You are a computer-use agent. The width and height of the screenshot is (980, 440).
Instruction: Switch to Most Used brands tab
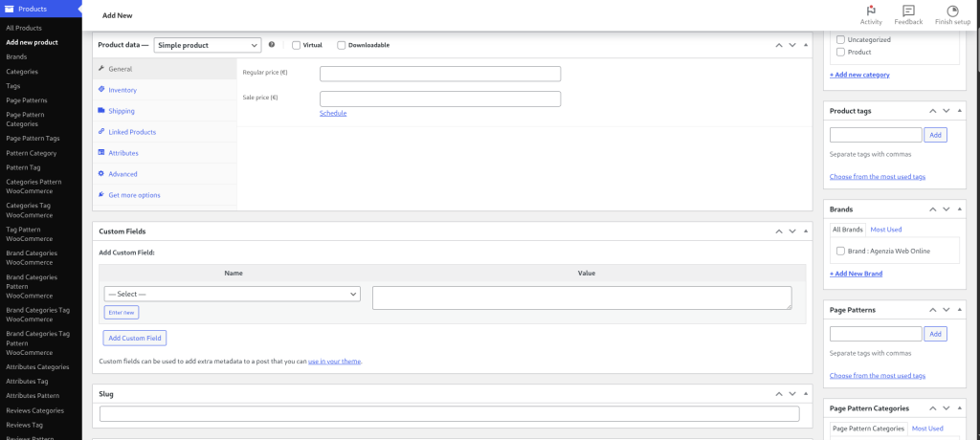[x=885, y=230]
